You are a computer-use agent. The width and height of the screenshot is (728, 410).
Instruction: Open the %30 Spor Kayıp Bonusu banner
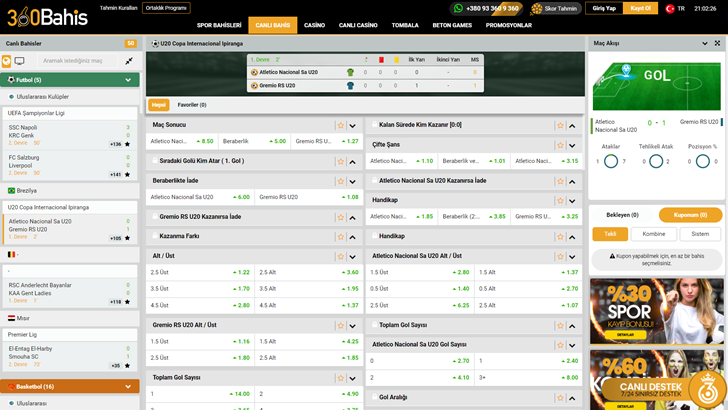pos(656,311)
